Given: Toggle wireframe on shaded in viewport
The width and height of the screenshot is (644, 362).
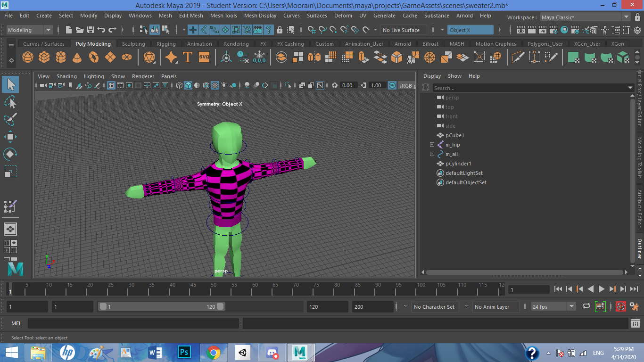Looking at the screenshot, I should [x=206, y=85].
